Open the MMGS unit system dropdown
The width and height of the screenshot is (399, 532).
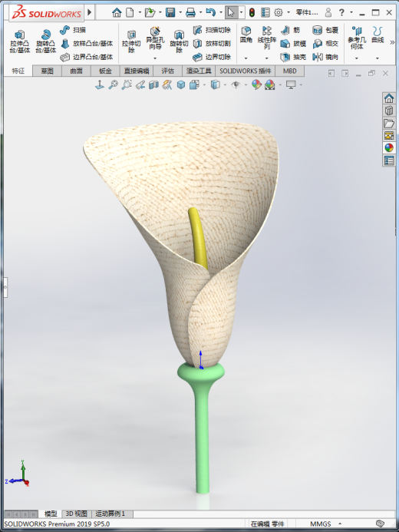pos(340,524)
